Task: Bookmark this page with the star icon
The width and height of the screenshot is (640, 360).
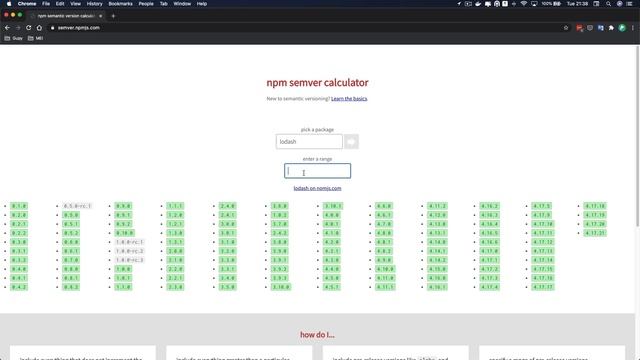Action: tap(566, 28)
